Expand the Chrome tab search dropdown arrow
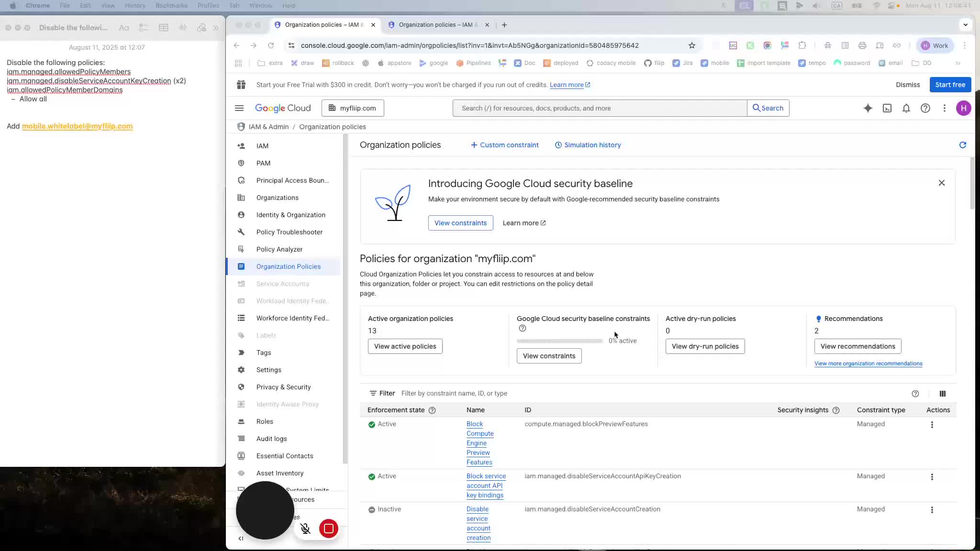Viewport: 980px width, 551px height. coord(965,25)
